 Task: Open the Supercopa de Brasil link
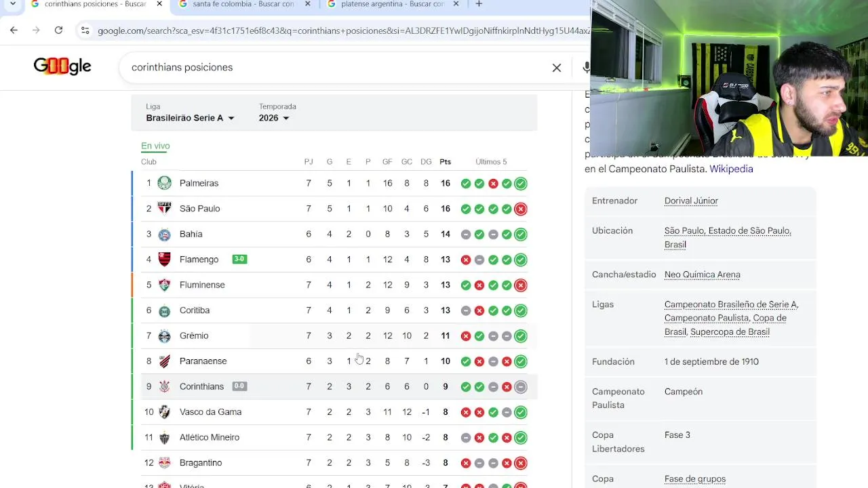coord(729,332)
